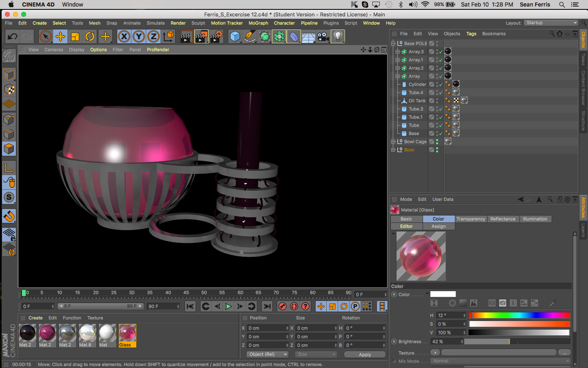Collapse the Base POLE hierarchy
Viewport: 588px width, 368px height.
pos(393,43)
